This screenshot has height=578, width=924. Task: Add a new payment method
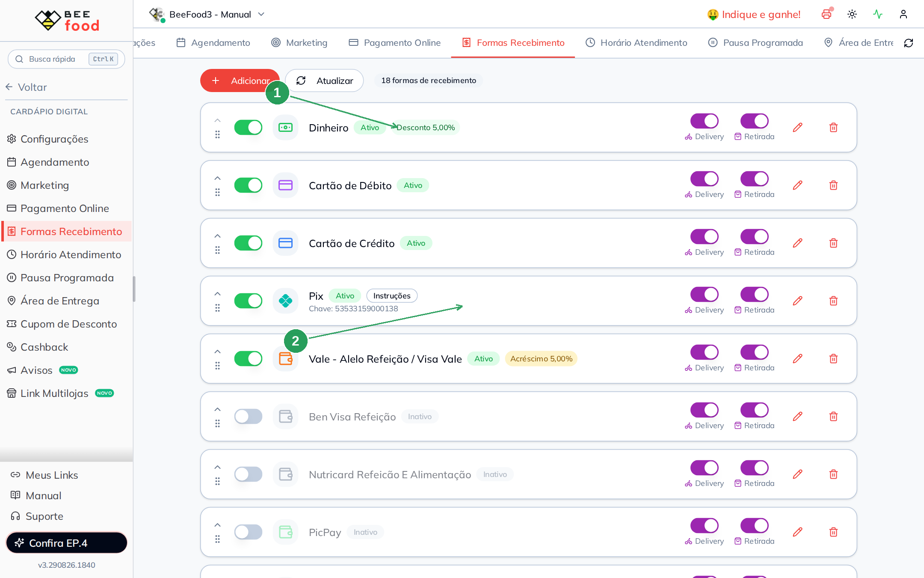240,80
